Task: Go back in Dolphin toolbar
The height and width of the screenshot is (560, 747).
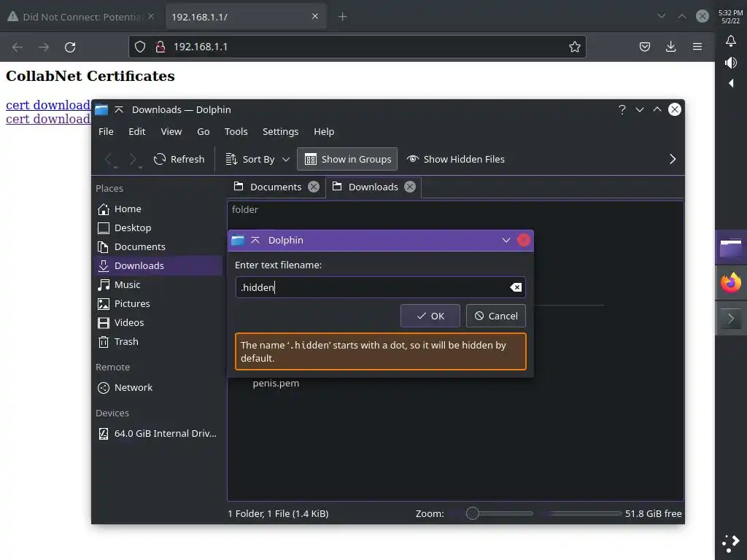Action: click(109, 160)
